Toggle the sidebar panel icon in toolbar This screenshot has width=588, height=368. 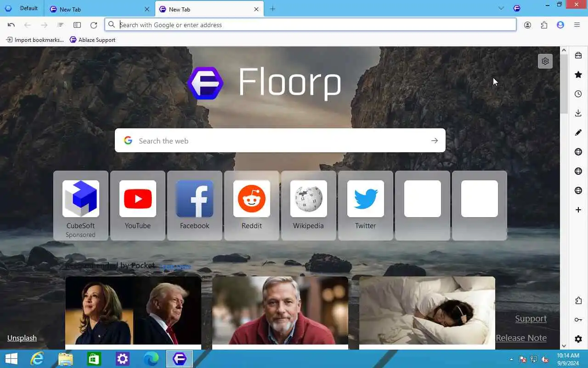tap(77, 25)
